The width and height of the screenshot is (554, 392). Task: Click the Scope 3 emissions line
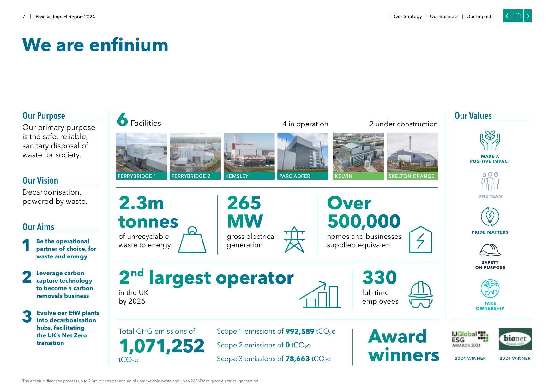(x=274, y=359)
